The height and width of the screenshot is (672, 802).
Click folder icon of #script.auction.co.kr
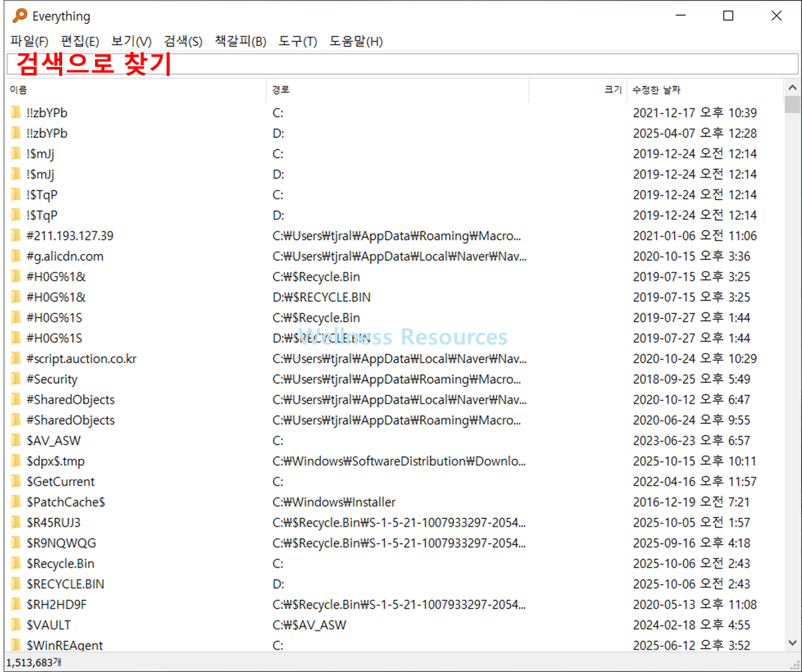pos(16,358)
